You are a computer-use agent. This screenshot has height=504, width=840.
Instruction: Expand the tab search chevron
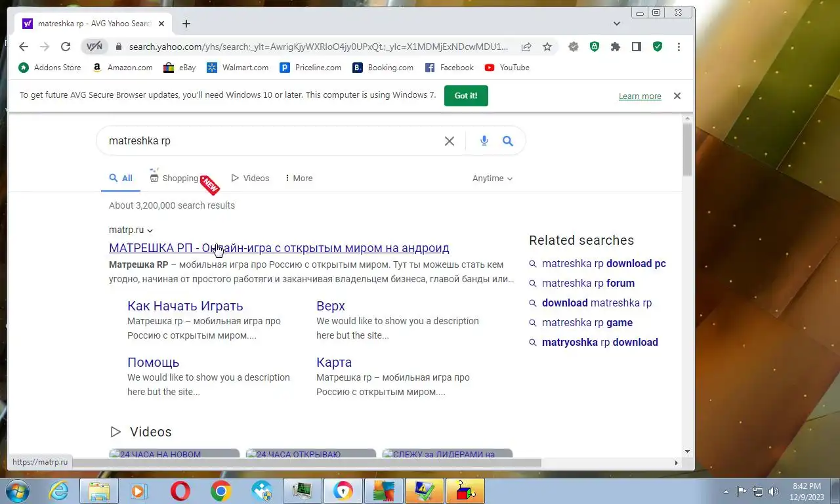point(617,24)
